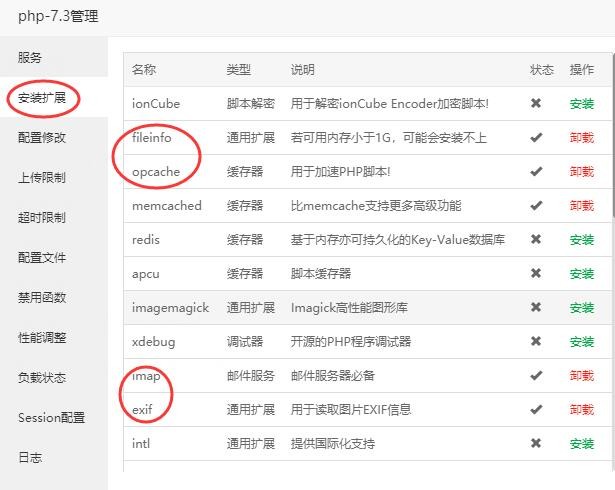The height and width of the screenshot is (490, 615).
Task: Click the php-7.3管理 window title
Action: (x=58, y=16)
